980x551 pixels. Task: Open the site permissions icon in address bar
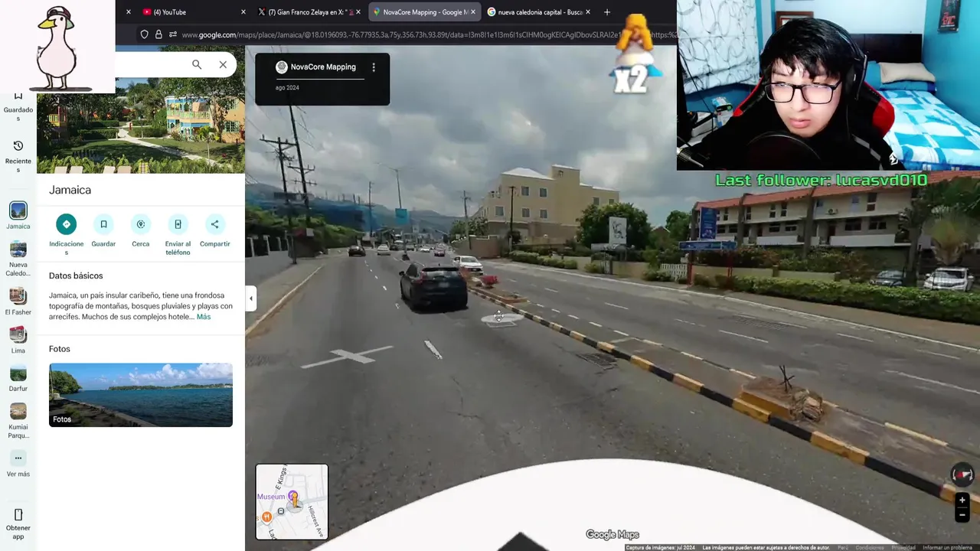[173, 34]
